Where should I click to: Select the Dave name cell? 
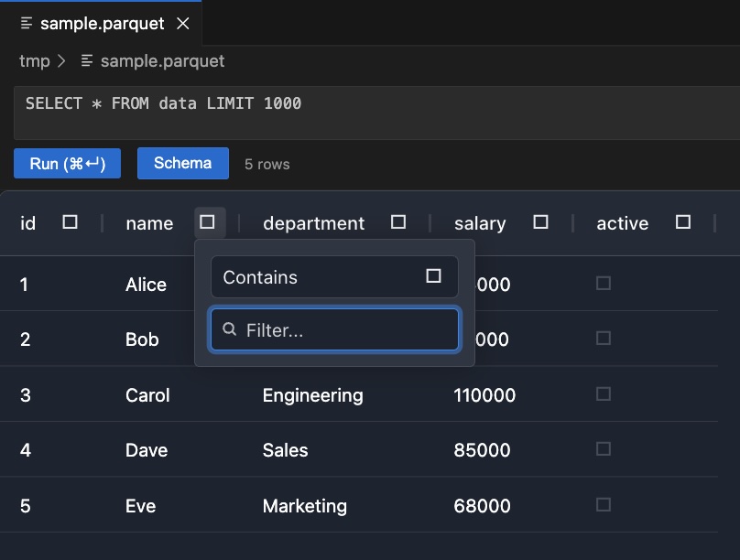(147, 449)
